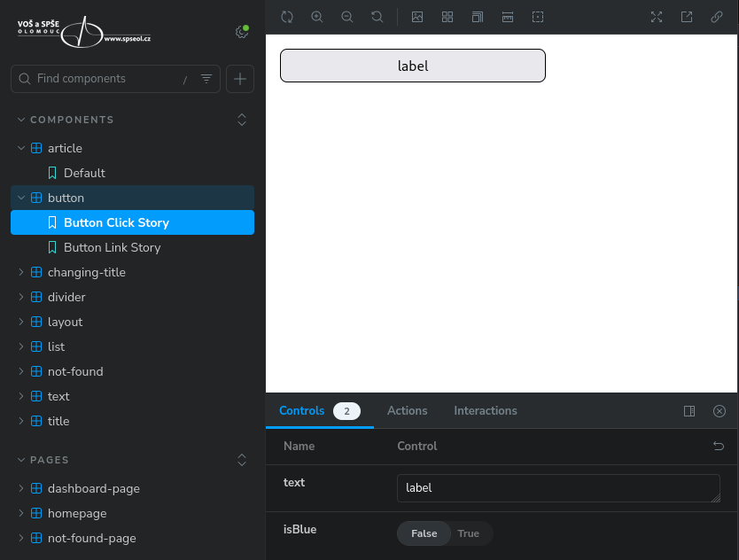The width and height of the screenshot is (739, 560).
Task: Open canvas in a new tab
Action: pos(687,17)
